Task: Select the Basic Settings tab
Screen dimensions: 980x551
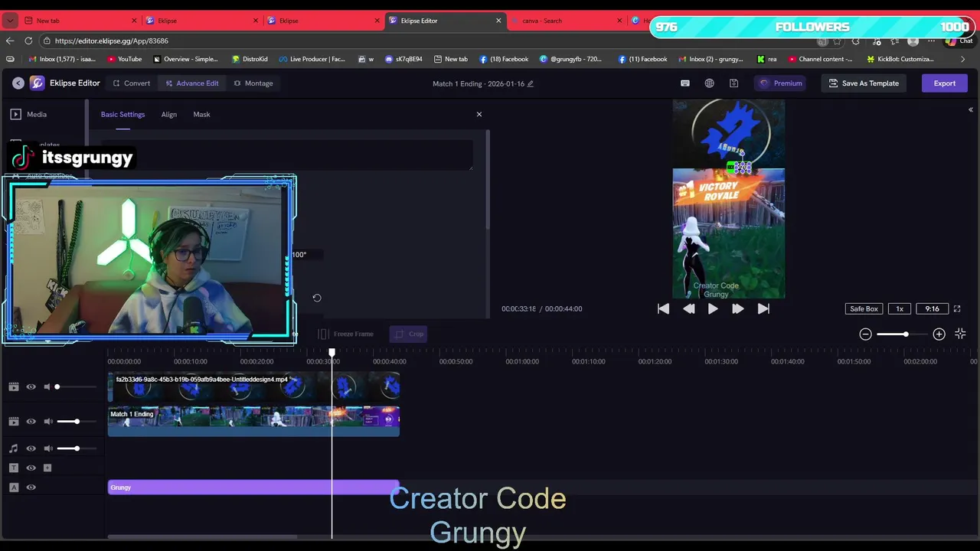Action: coord(122,114)
